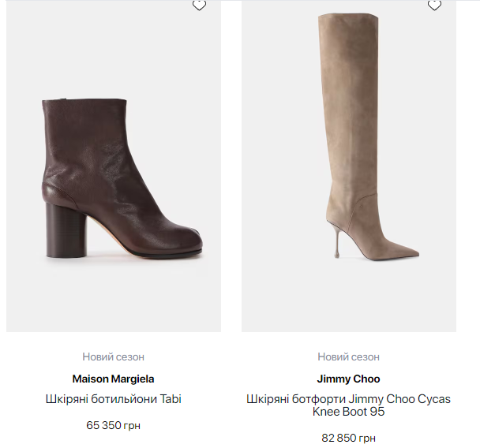Click 'Новий сезон' label above Maison Margiela

tap(114, 357)
